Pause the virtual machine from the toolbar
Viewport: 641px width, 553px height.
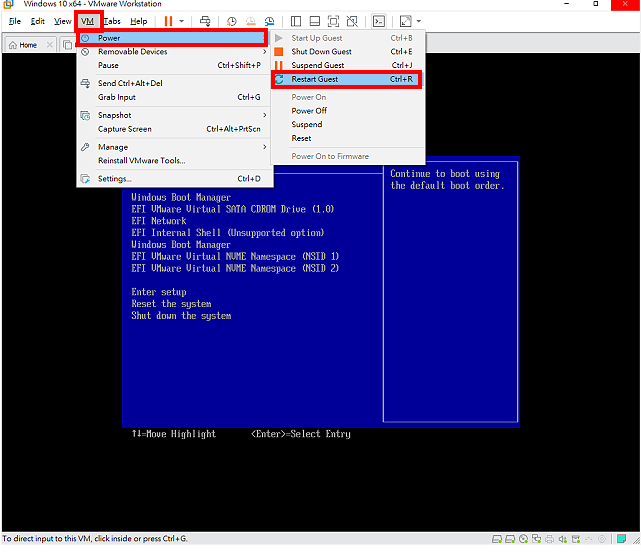(168, 21)
